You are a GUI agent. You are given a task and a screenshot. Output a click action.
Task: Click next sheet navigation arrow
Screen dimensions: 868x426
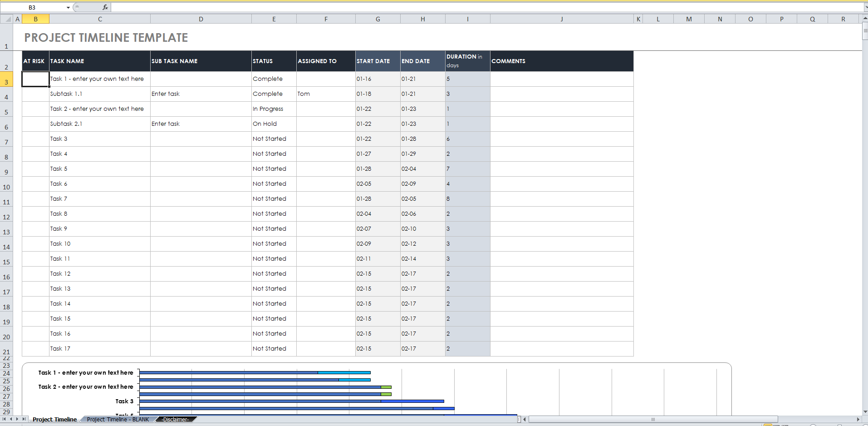pos(17,419)
